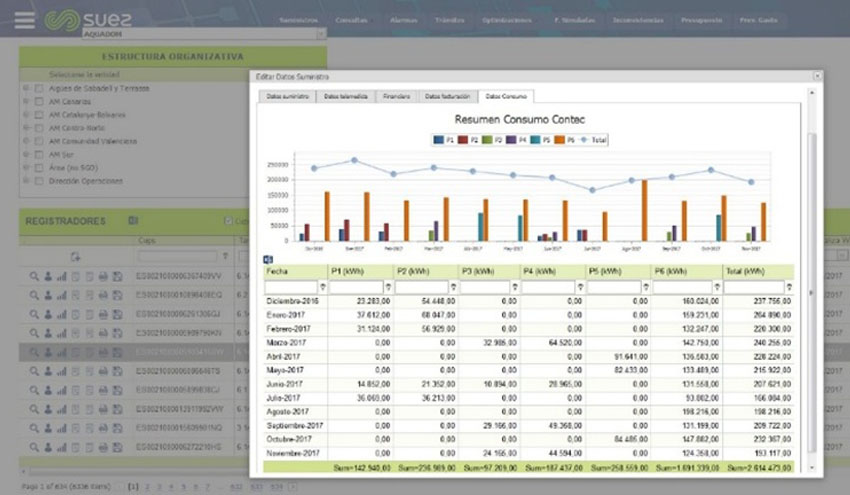The height and width of the screenshot is (495, 850).
Task: Open the AQUADOM dropdown under the logo
Action: point(320,34)
